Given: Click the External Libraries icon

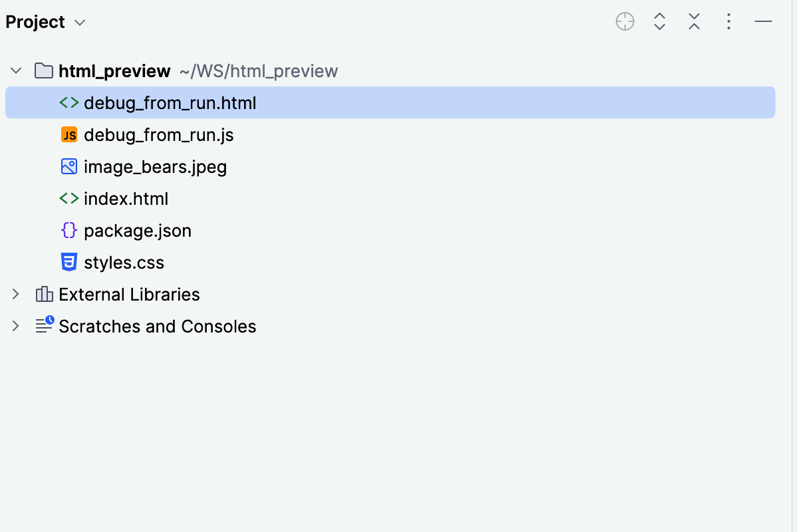Looking at the screenshot, I should coord(43,294).
